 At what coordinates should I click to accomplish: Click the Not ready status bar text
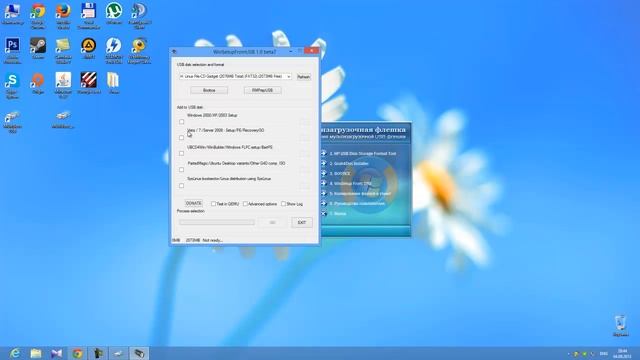coord(212,240)
